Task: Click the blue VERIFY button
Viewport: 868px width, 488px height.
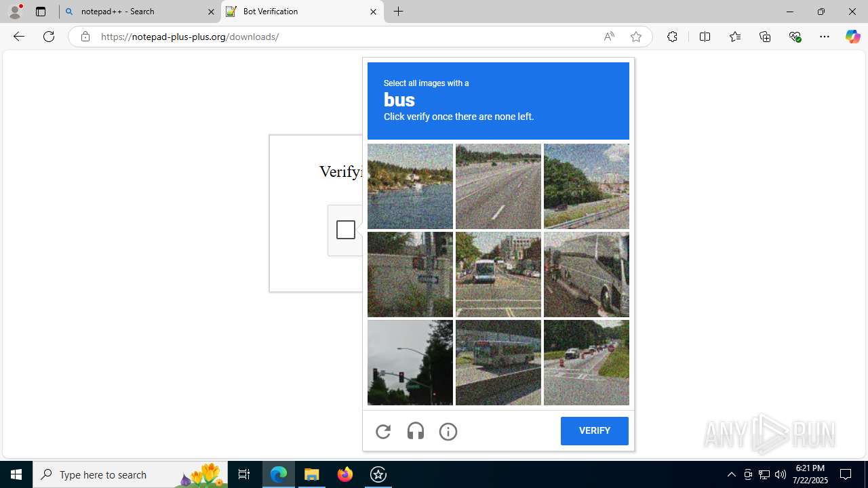Action: (595, 431)
